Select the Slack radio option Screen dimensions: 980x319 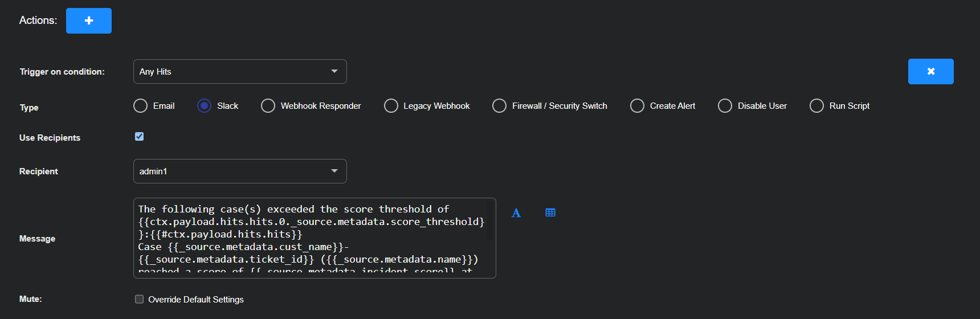(205, 106)
